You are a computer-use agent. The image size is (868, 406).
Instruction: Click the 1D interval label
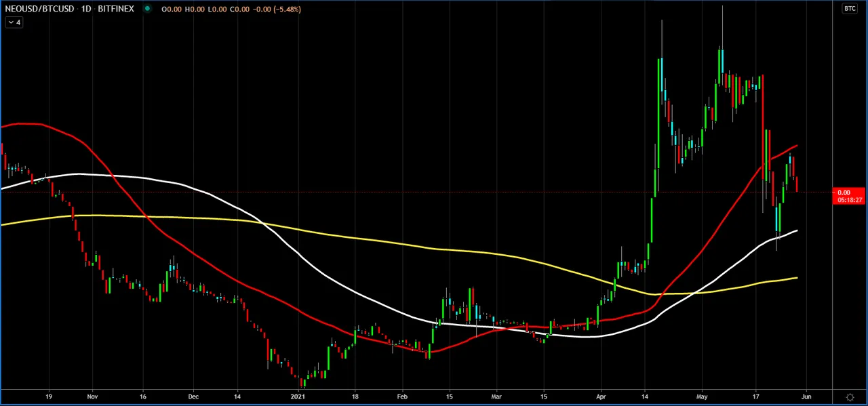tap(86, 9)
